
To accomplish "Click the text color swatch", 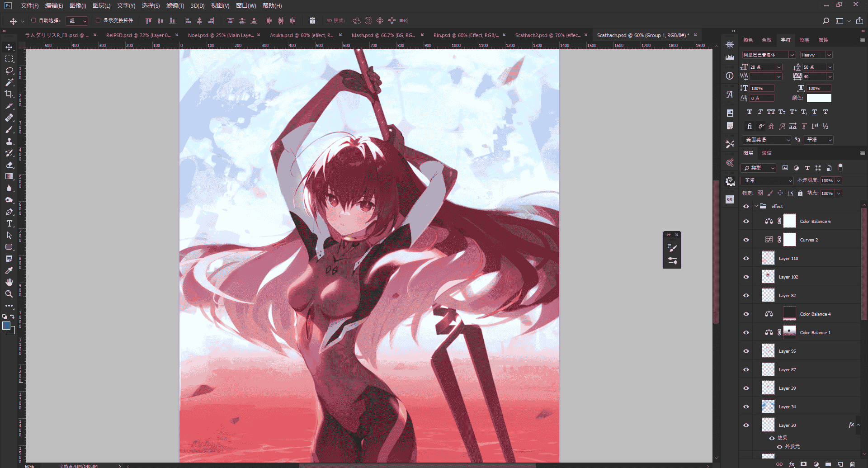I will [819, 98].
